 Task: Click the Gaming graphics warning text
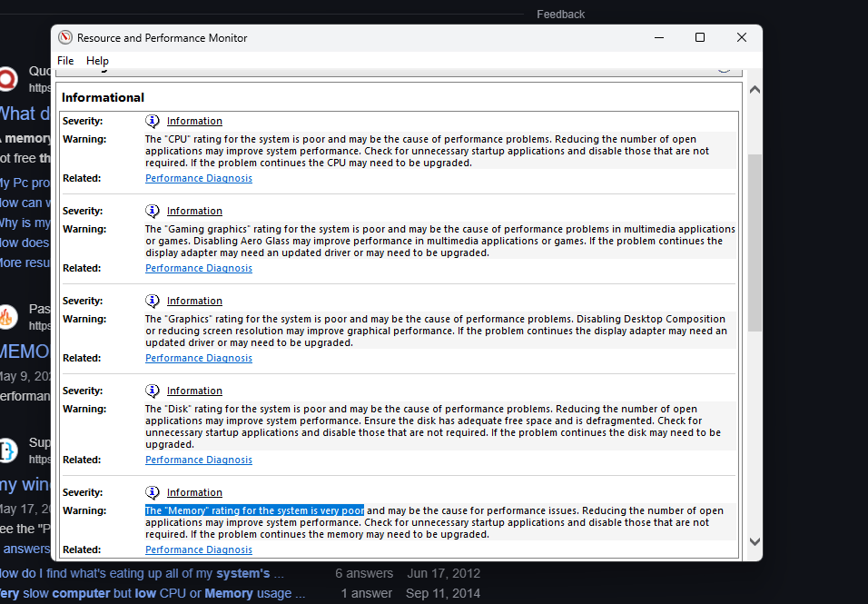click(x=440, y=241)
